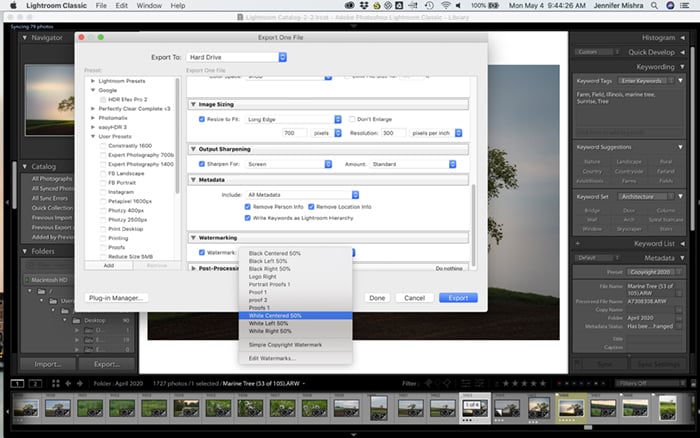The image size is (700, 438).
Task: Click Import... in Library window
Action: point(48,364)
